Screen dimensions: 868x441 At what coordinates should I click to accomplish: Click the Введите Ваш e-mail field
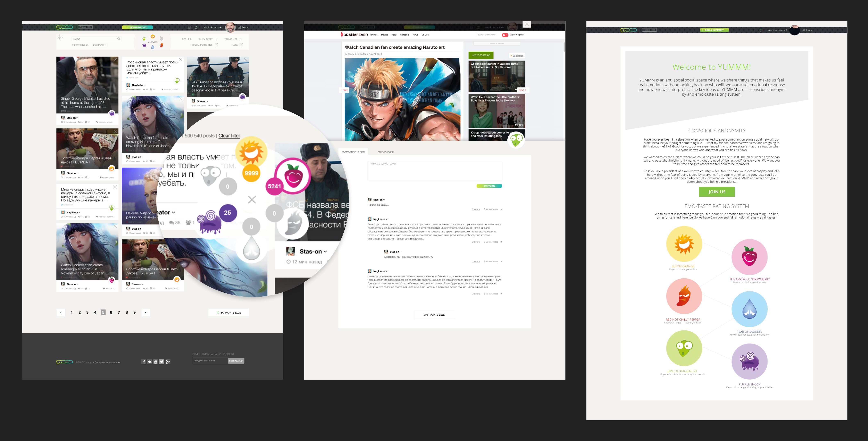[x=210, y=361]
